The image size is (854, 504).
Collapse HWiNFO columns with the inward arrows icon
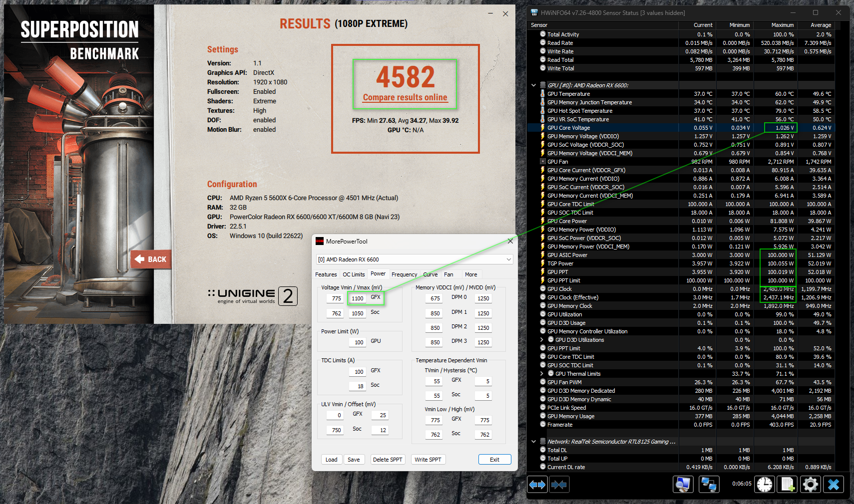pos(559,484)
